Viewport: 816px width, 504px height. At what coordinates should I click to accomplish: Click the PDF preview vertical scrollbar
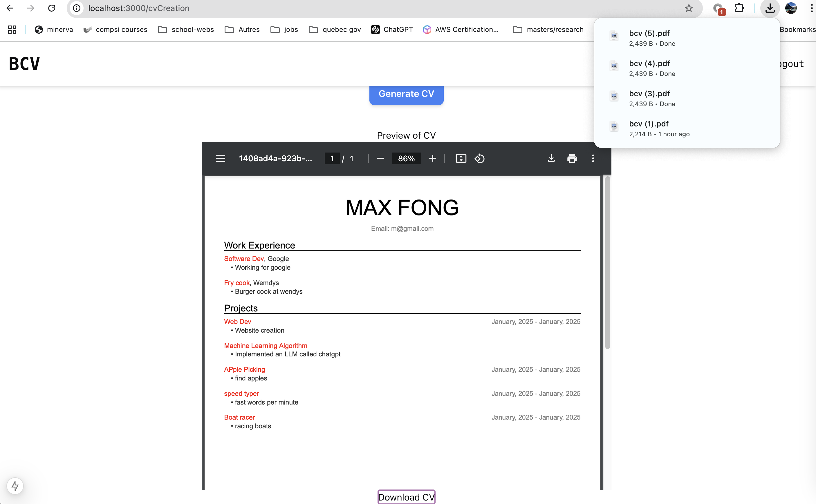pyautogui.click(x=607, y=263)
